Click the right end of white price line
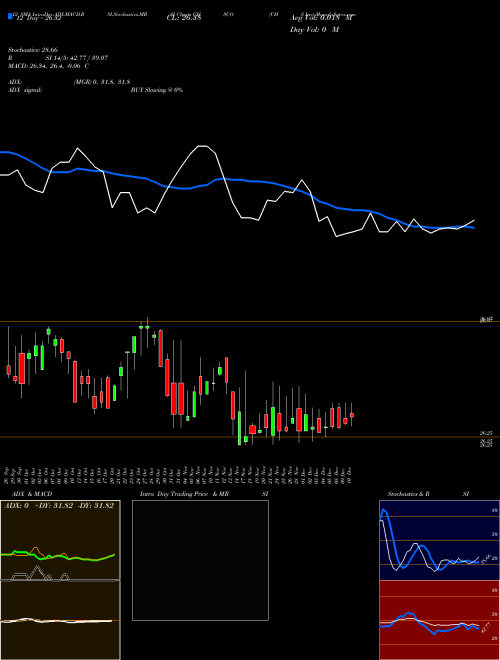The width and height of the screenshot is (500, 660). pyautogui.click(x=474, y=220)
